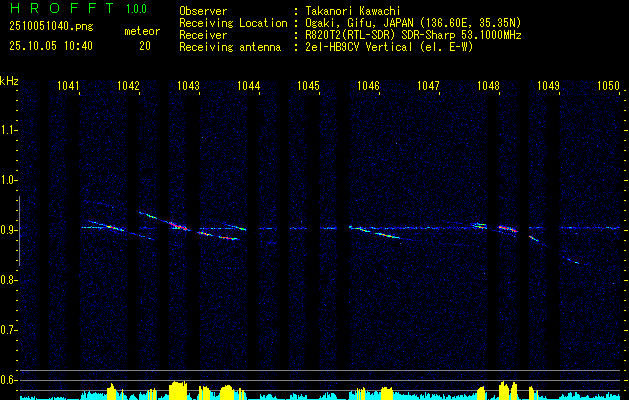Image resolution: width=629 pixels, height=400 pixels.
Task: Click the 0.8 kHz axis label
Action: coord(8,280)
